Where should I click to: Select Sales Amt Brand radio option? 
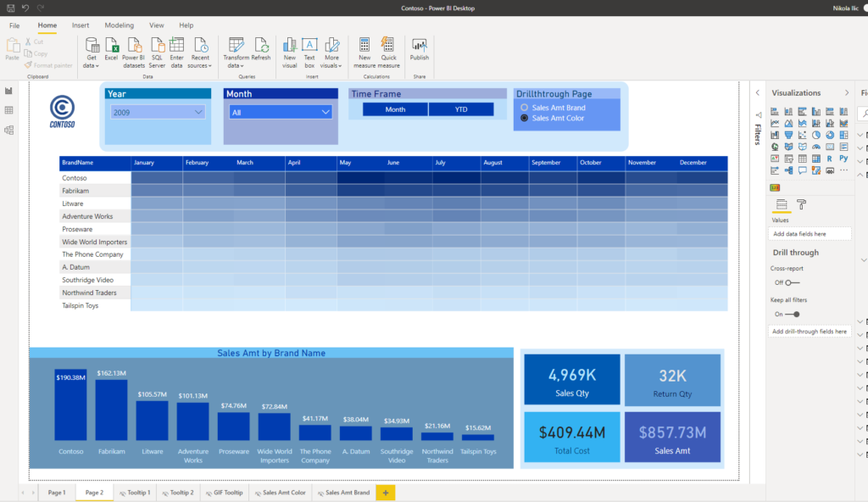(524, 108)
